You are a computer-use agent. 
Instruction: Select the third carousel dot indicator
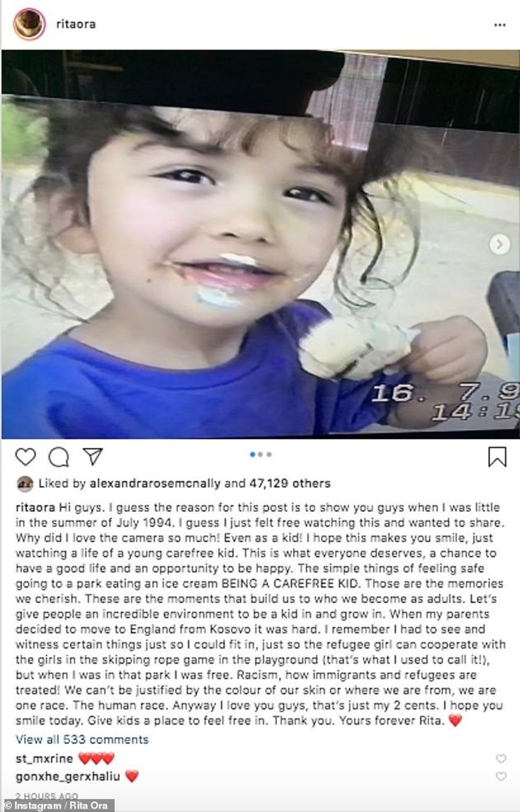pyautogui.click(x=269, y=454)
